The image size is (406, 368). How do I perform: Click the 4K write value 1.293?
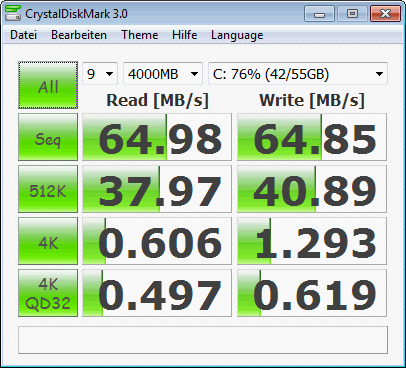312,241
